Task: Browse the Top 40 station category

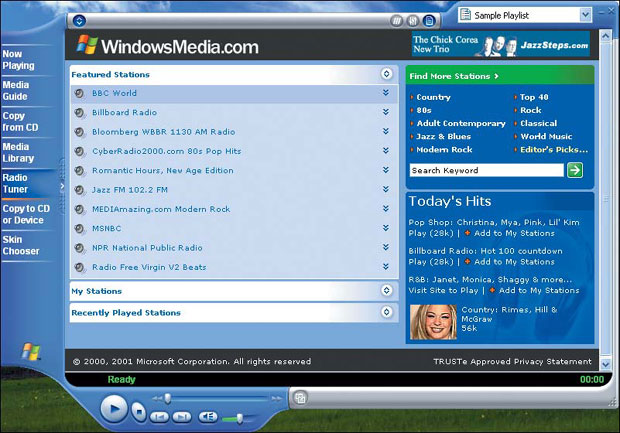Action: click(x=534, y=97)
